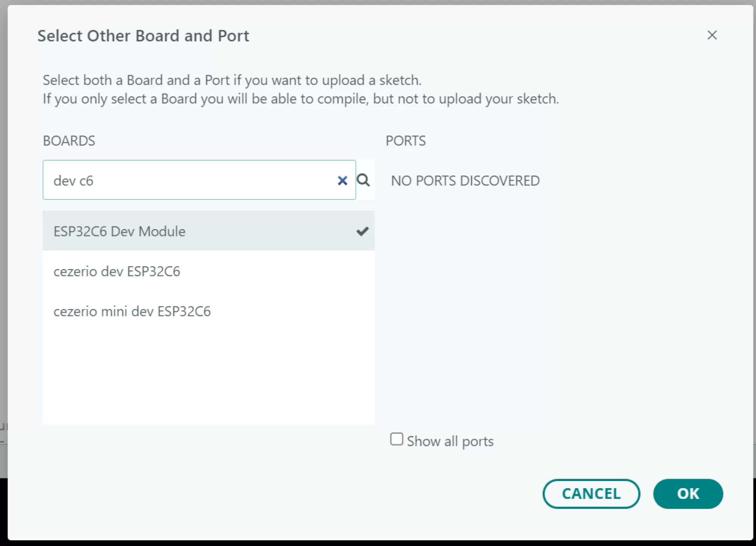Click the BOARDS section heading
Viewport: 756px width, 546px height.
69,141
